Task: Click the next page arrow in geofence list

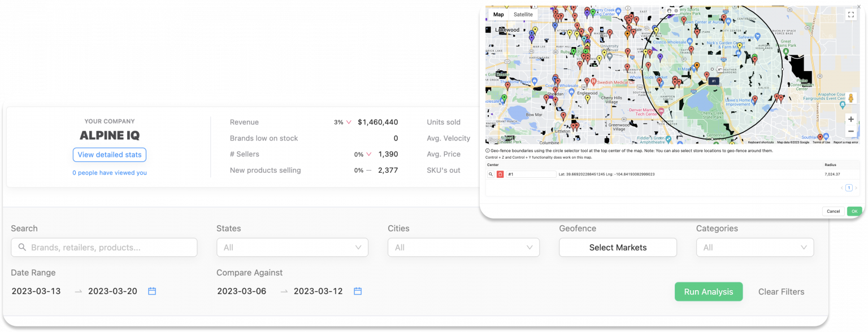Action: (x=856, y=188)
